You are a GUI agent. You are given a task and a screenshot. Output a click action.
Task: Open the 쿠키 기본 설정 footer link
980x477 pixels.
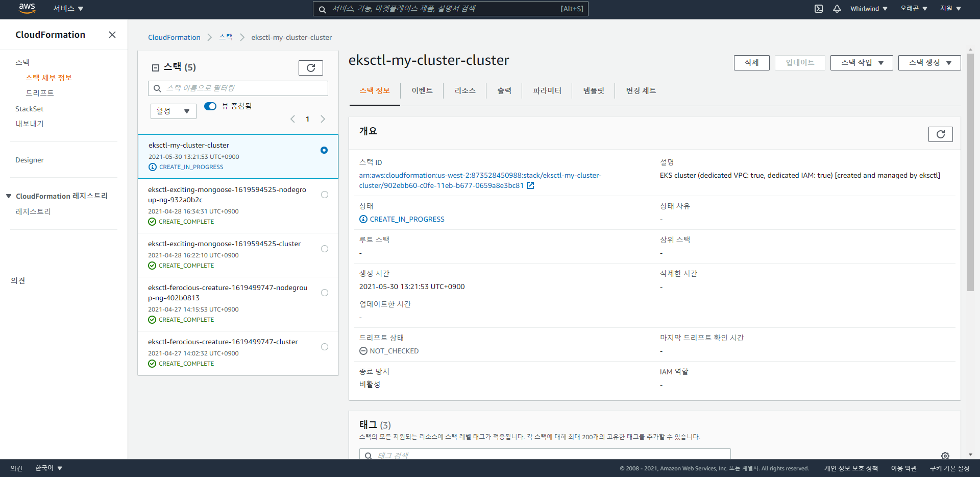tap(949, 468)
